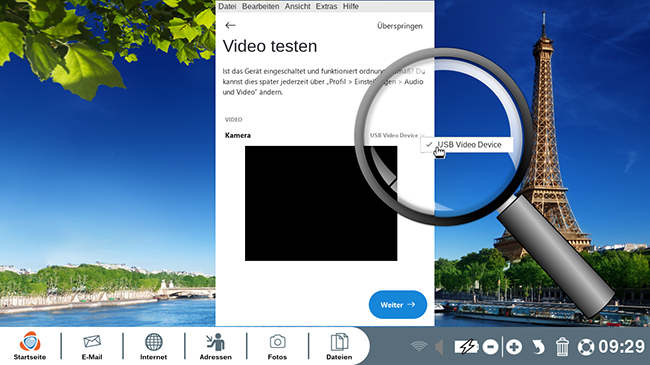This screenshot has height=365, width=650.
Task: Open the E-Mail envelope icon
Action: tap(92, 346)
